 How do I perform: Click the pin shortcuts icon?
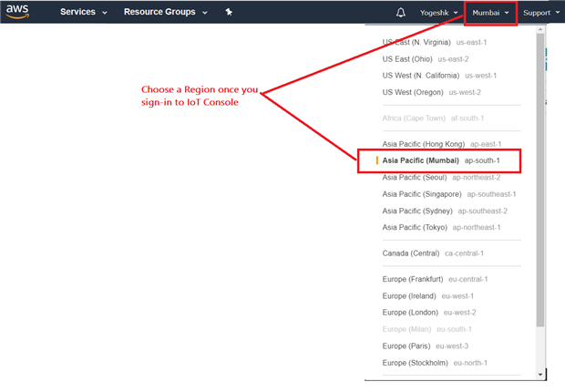coord(229,13)
